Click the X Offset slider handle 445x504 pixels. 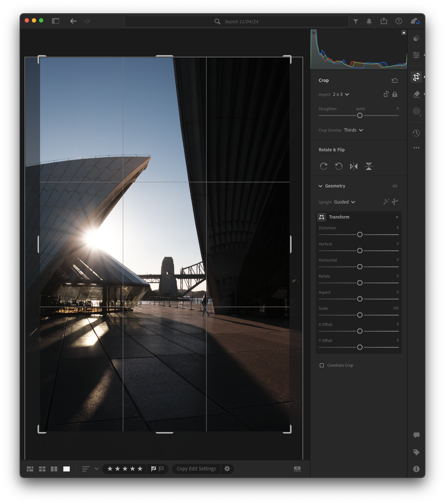point(360,331)
